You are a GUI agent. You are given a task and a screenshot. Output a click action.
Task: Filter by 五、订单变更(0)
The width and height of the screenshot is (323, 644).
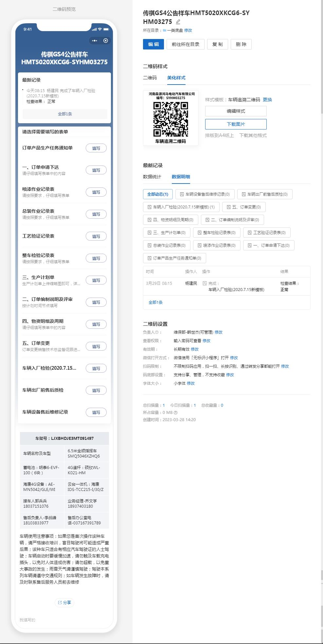[x=244, y=207]
